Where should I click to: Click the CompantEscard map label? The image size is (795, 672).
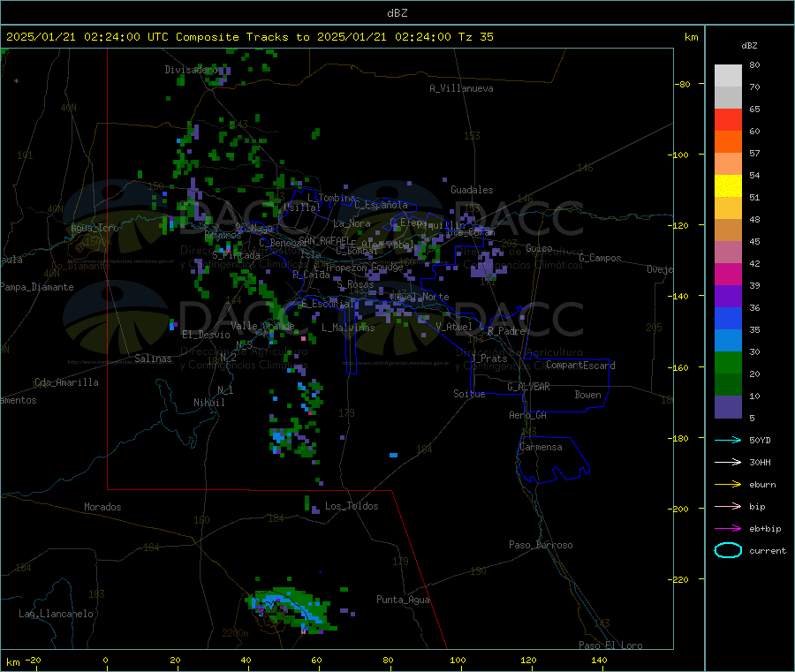click(x=580, y=366)
